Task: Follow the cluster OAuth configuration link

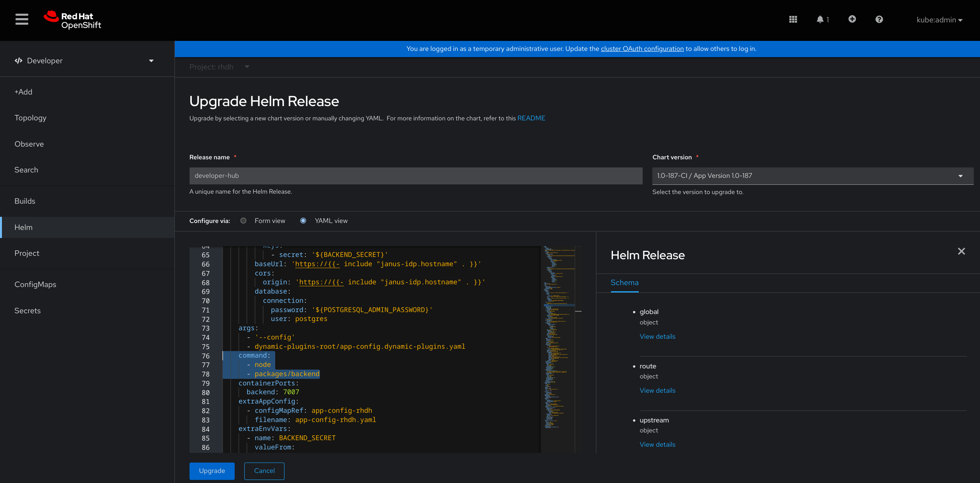Action: point(642,49)
